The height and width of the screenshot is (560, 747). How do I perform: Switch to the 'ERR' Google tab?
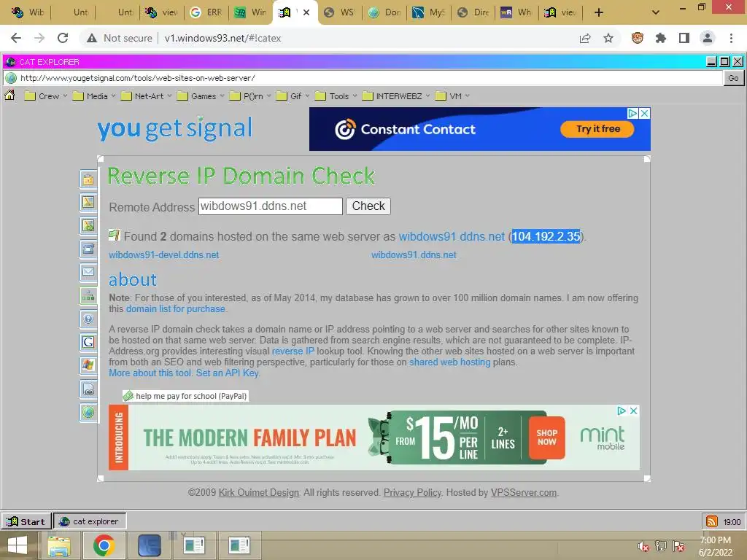pos(206,12)
